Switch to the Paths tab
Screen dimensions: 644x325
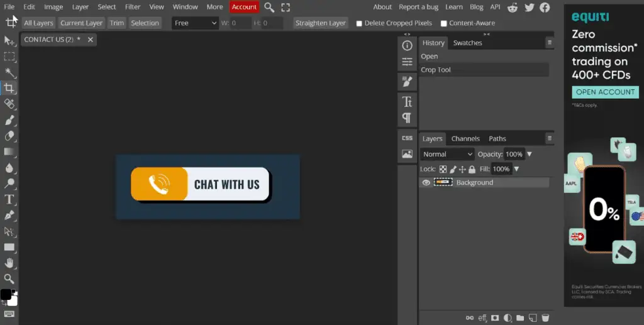497,139
